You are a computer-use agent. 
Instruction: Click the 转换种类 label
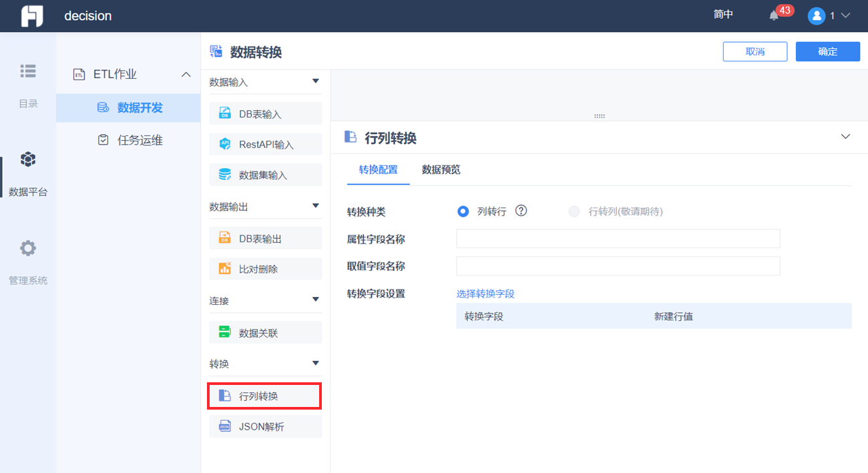tap(366, 211)
